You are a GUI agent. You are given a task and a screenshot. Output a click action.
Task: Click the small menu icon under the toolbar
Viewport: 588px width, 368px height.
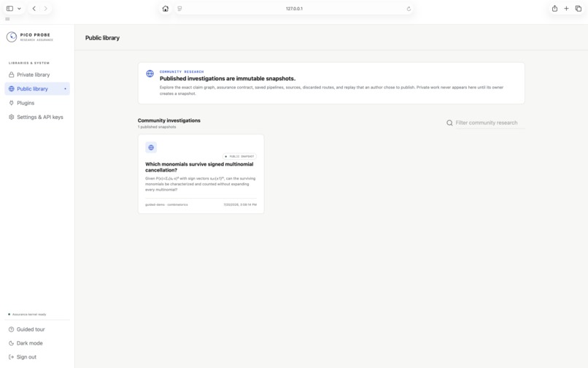pos(7,19)
